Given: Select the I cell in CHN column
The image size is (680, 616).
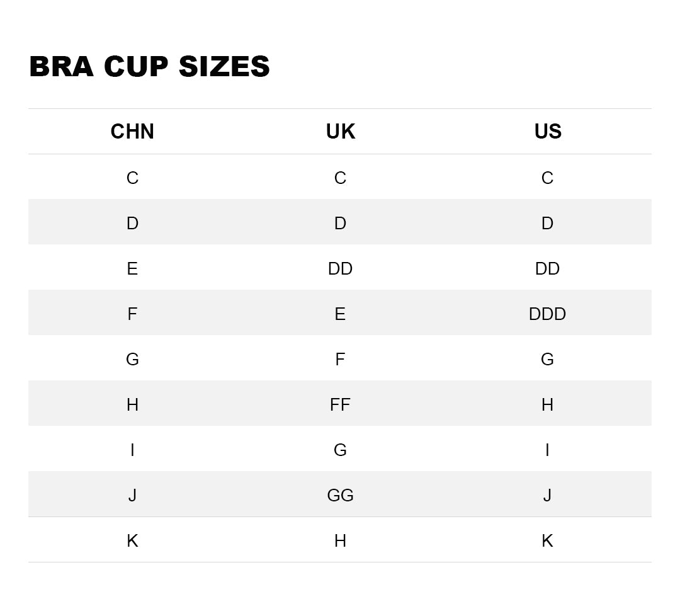Looking at the screenshot, I should 132,450.
